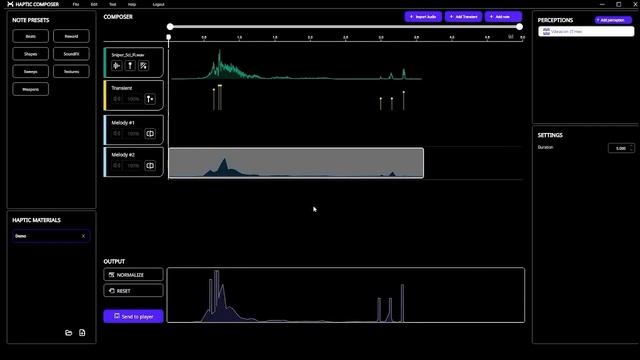The height and width of the screenshot is (360, 640).
Task: Open the Reward note preset
Action: point(71,36)
